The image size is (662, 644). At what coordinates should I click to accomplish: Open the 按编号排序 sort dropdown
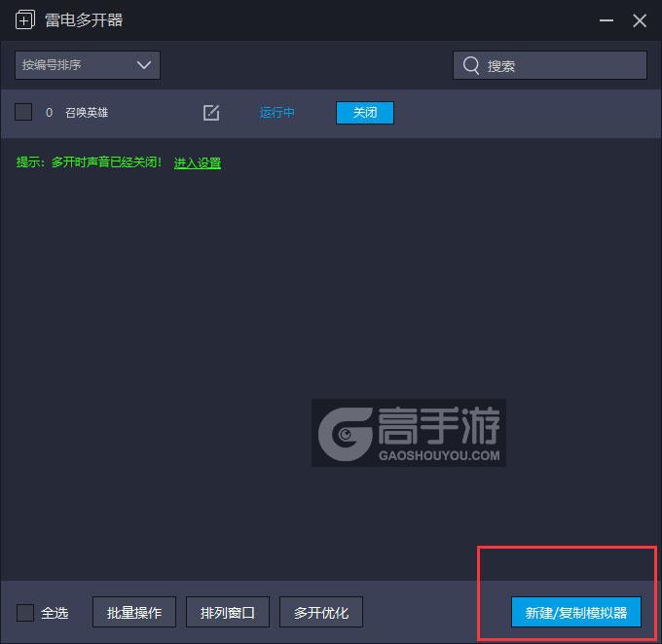[88, 65]
